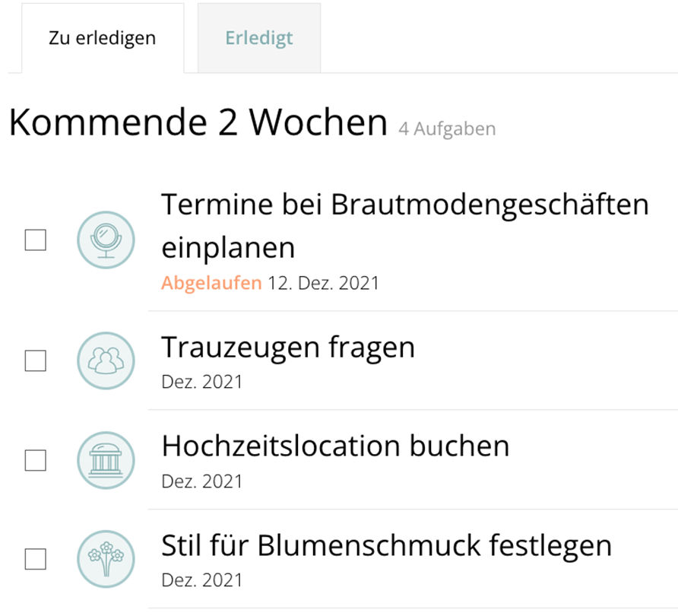Click the orange Abgelaufen status label

211,284
